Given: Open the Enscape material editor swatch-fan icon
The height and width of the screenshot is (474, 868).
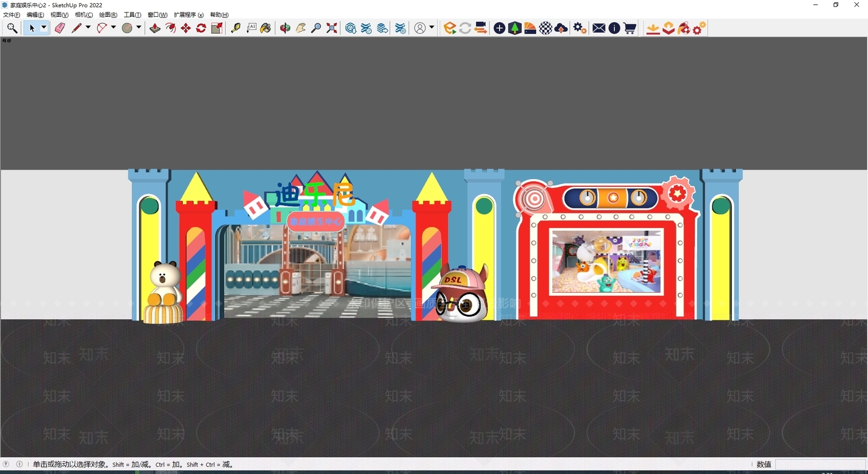Looking at the screenshot, I should pyautogui.click(x=530, y=28).
